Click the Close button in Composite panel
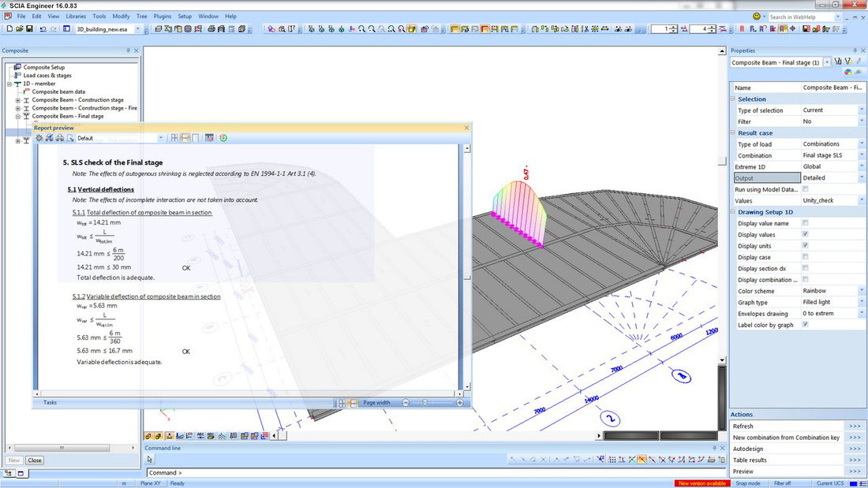The image size is (868, 488). (x=35, y=460)
